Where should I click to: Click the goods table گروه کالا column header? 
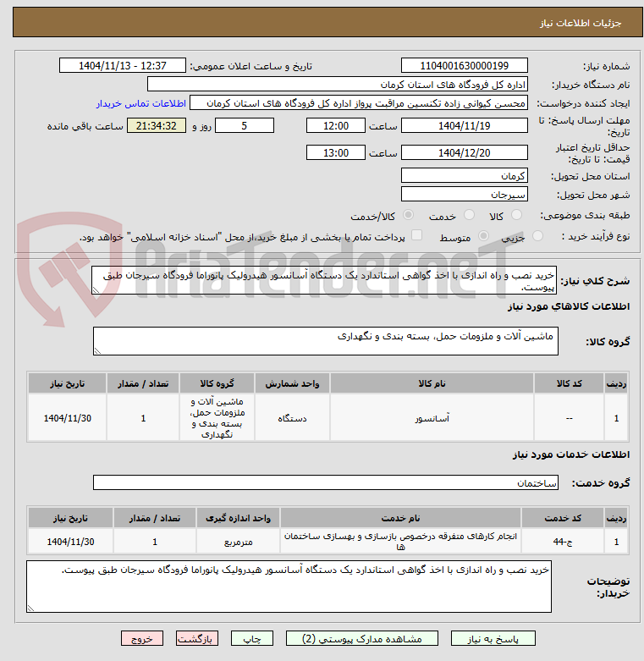pos(217,383)
